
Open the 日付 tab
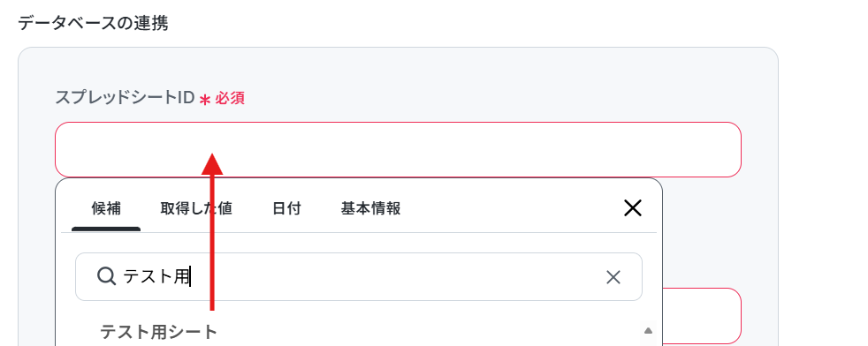[x=286, y=208]
